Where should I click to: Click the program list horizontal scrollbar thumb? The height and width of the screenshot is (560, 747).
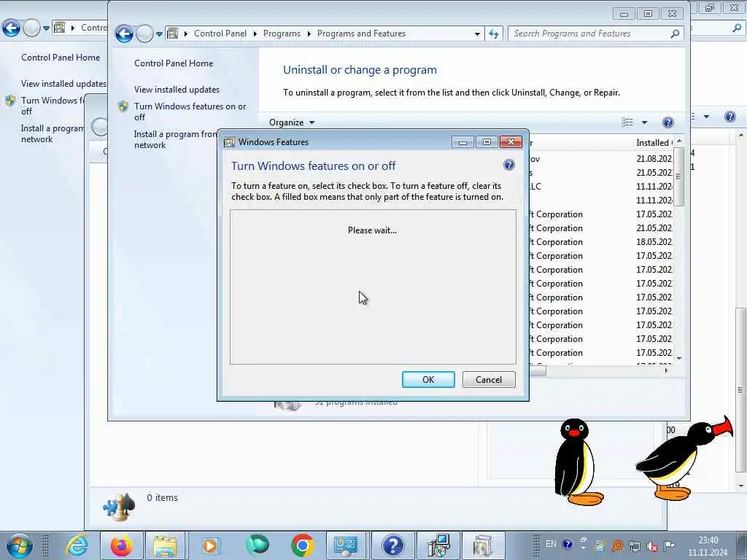click(x=538, y=371)
